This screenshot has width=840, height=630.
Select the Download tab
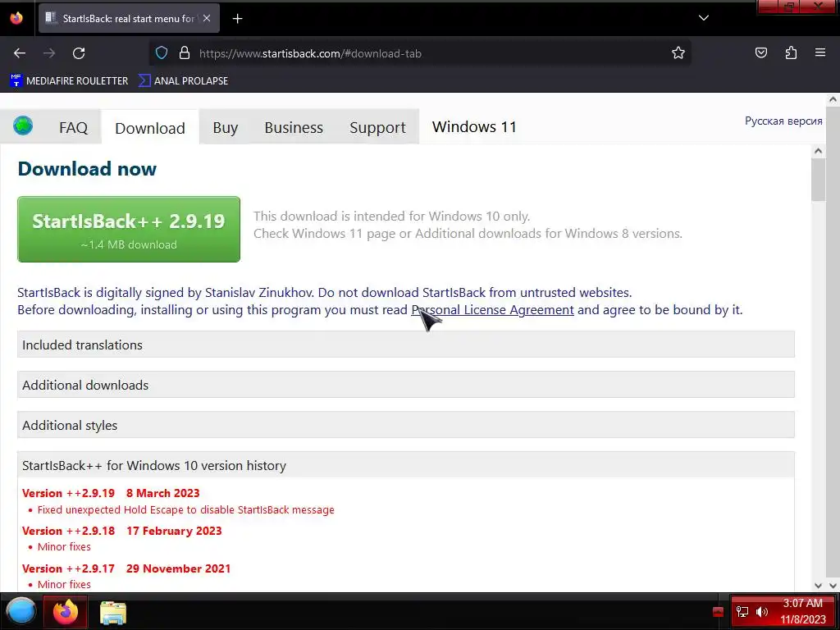(x=150, y=128)
